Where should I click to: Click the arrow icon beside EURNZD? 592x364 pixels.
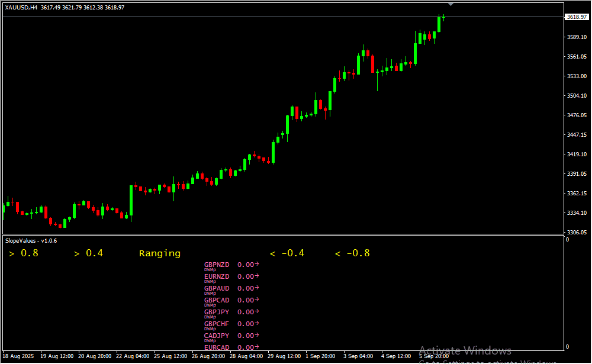click(257, 276)
